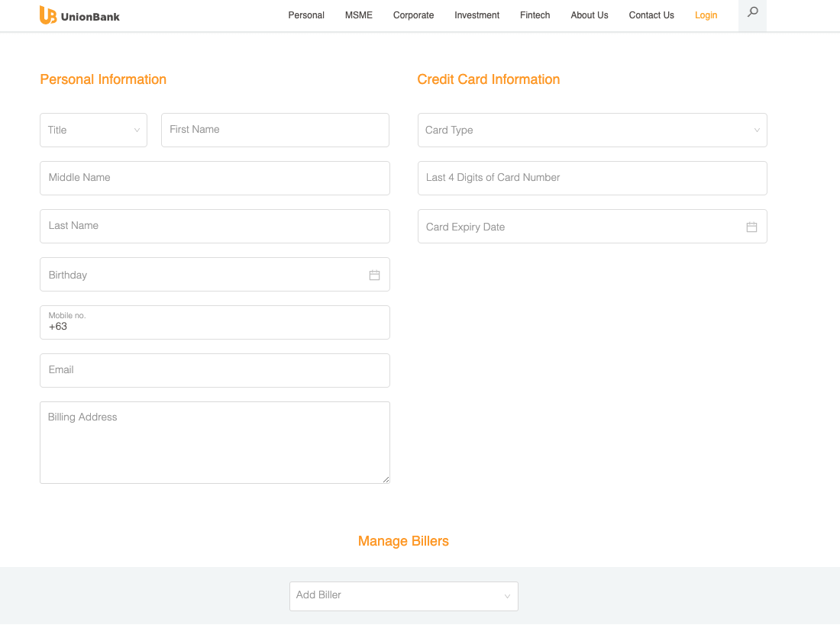This screenshot has height=625, width=840.
Task: Visit the About Us page
Action: (x=590, y=15)
